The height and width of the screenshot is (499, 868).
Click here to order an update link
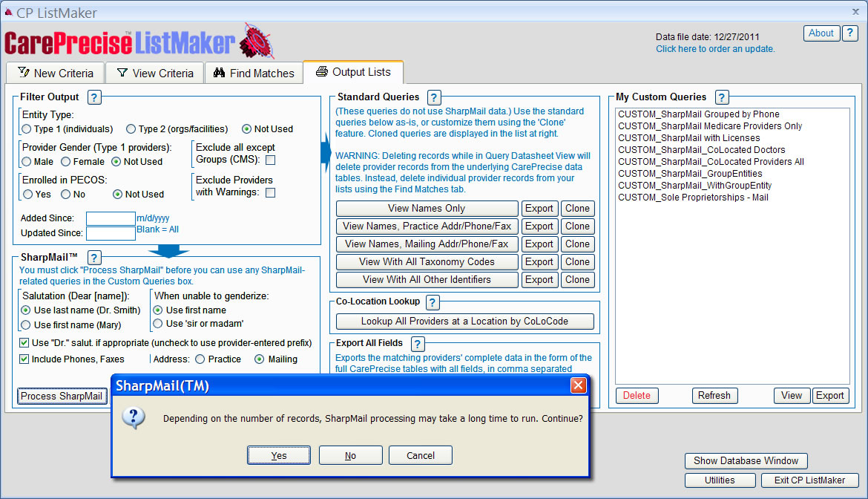pos(715,49)
